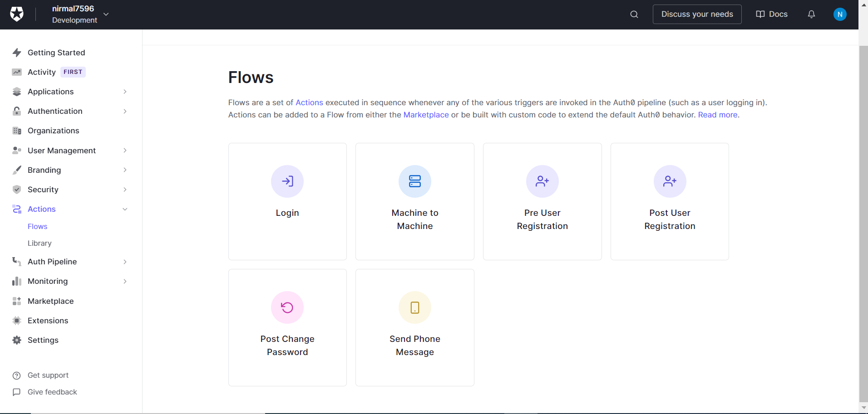Go to Getting Started in sidebar
This screenshot has width=868, height=414.
[56, 53]
